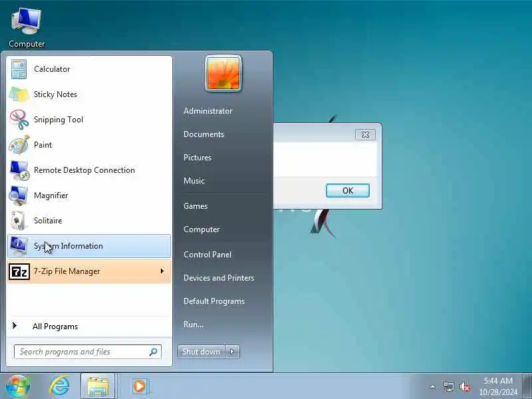Image resolution: width=532 pixels, height=399 pixels.
Task: Select the Remote Desktop Connection label
Action: 84,170
